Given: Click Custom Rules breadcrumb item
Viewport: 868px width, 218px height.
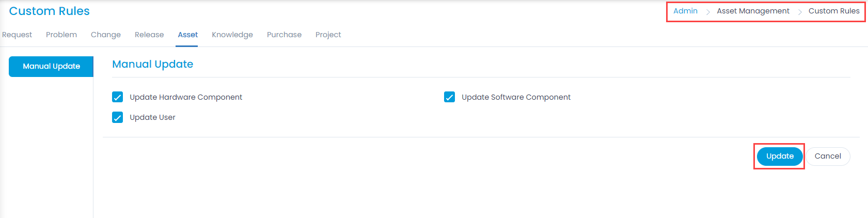Looking at the screenshot, I should point(834,11).
